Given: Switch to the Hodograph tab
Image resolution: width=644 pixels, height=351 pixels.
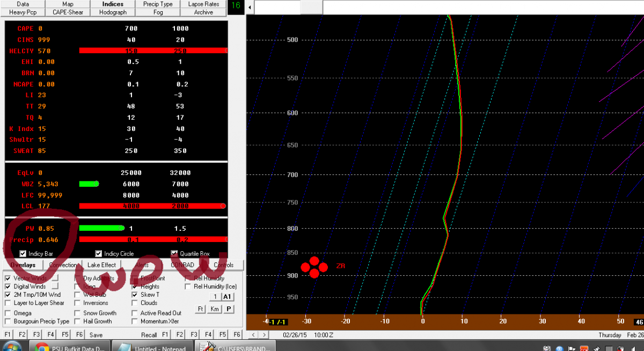Looking at the screenshot, I should 113,12.
